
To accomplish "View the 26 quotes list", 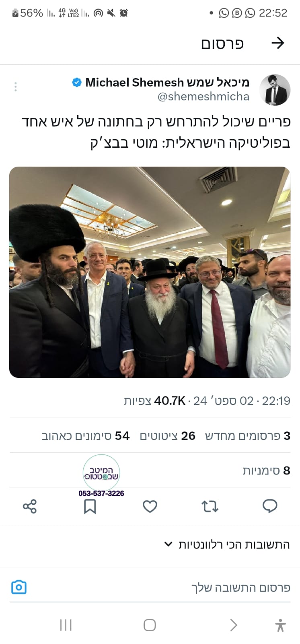I will pos(167,436).
